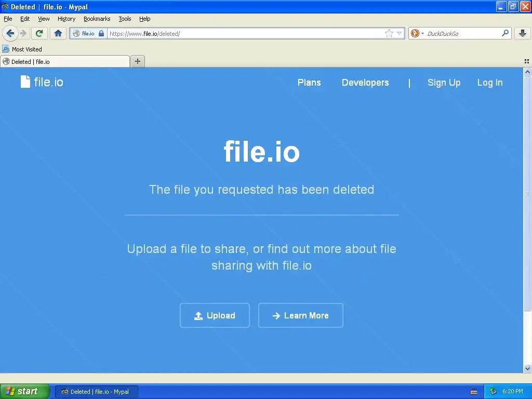Click the forward arrow navigation button
The image size is (532, 399).
pyautogui.click(x=23, y=33)
